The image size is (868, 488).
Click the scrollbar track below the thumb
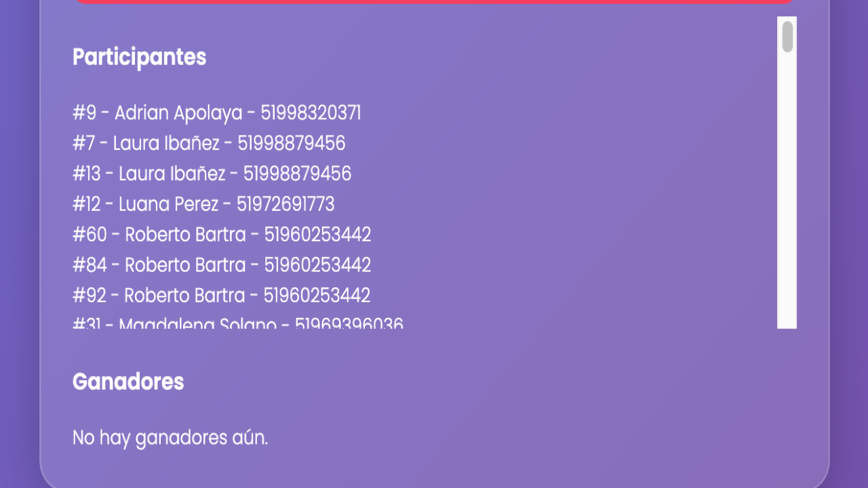pos(787,203)
